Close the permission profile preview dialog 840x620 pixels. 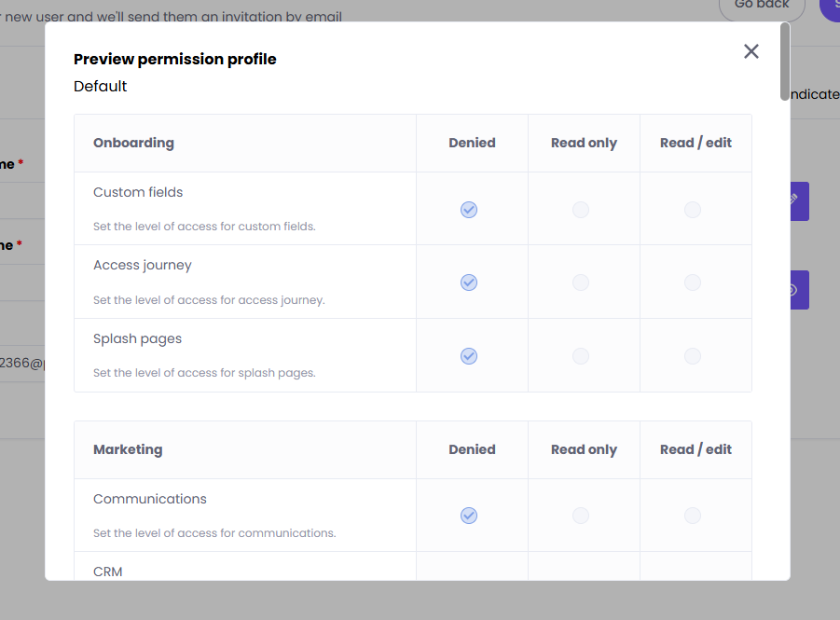(x=751, y=51)
